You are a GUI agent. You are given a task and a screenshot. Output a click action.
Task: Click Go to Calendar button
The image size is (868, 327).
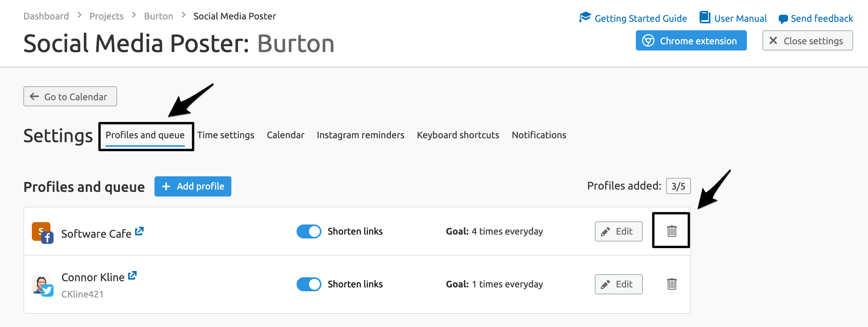(x=70, y=96)
